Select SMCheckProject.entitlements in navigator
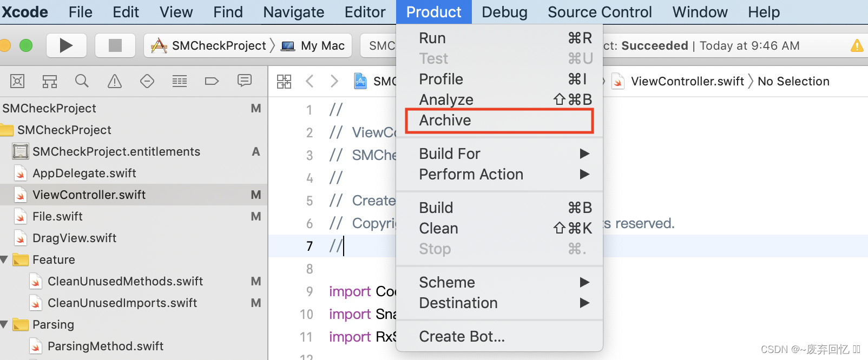The image size is (868, 360). (134, 152)
